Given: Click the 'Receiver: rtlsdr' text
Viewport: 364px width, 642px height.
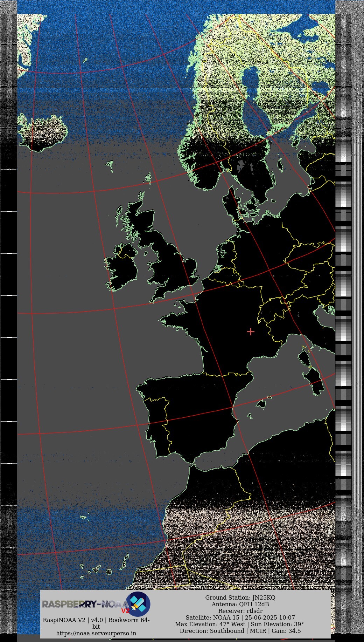Looking at the screenshot, I should point(240,611).
